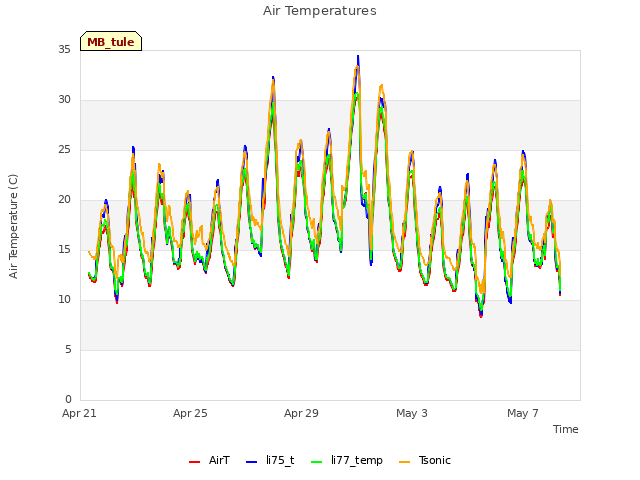Click the 0 y-axis tick label

pyautogui.click(x=68, y=399)
